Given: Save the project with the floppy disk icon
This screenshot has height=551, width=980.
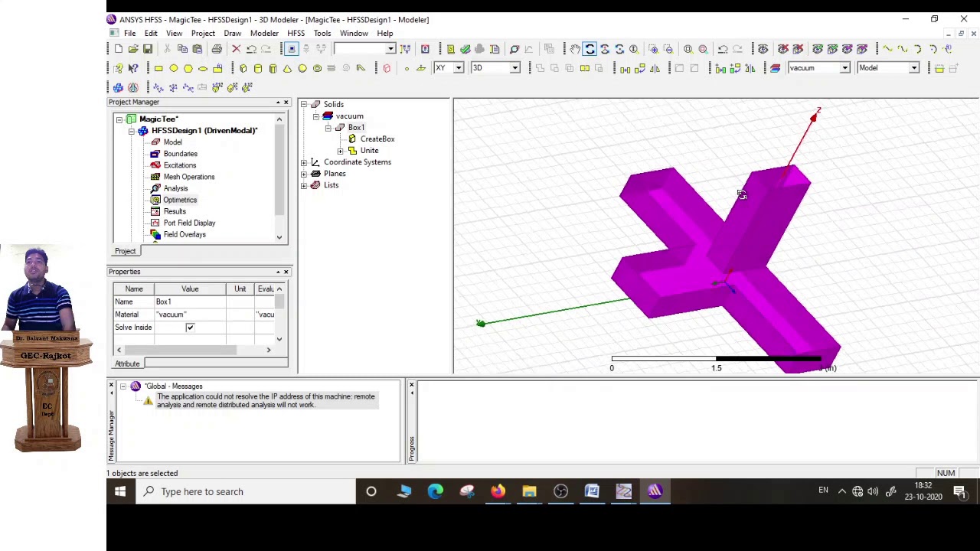Looking at the screenshot, I should (148, 49).
